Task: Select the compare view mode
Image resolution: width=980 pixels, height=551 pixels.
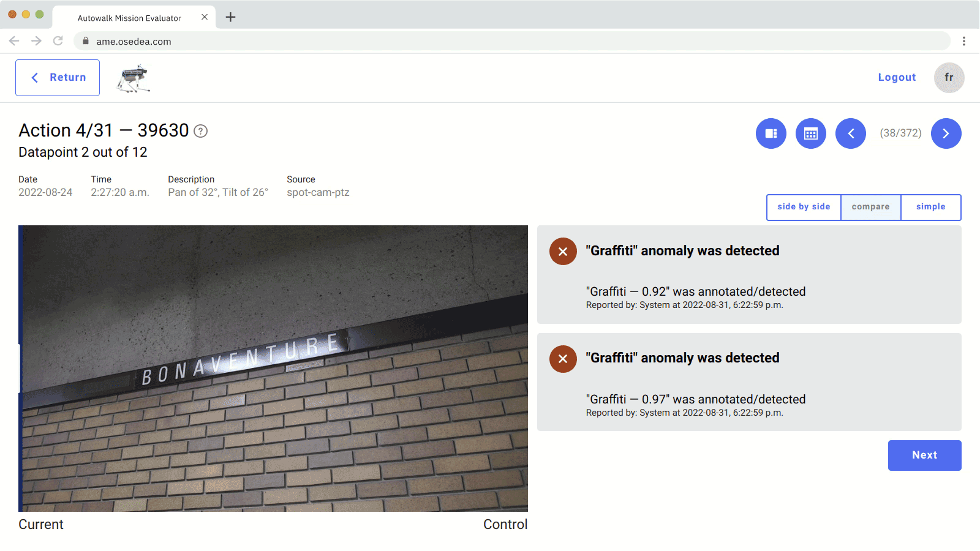Action: coord(870,207)
